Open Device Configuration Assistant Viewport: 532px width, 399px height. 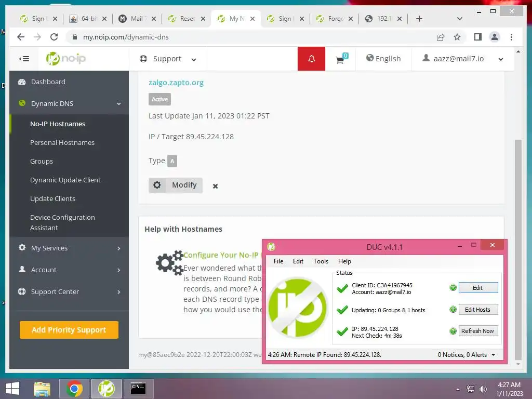tap(62, 222)
